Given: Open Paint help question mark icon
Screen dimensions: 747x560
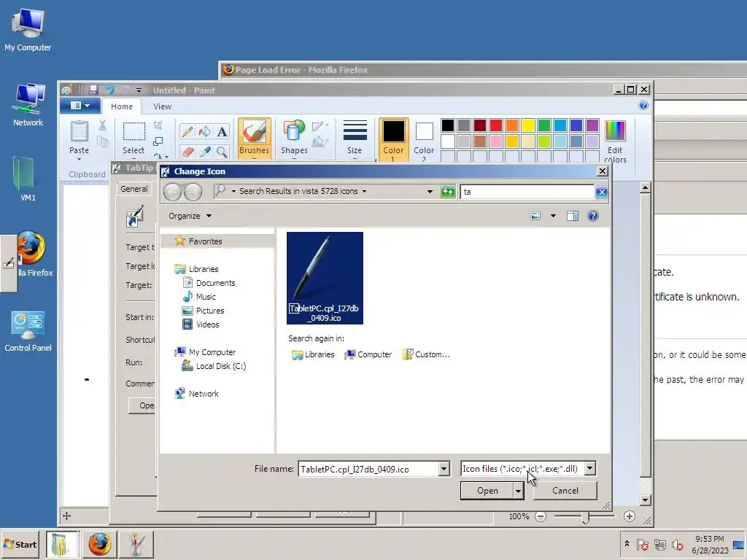Looking at the screenshot, I should [643, 106].
